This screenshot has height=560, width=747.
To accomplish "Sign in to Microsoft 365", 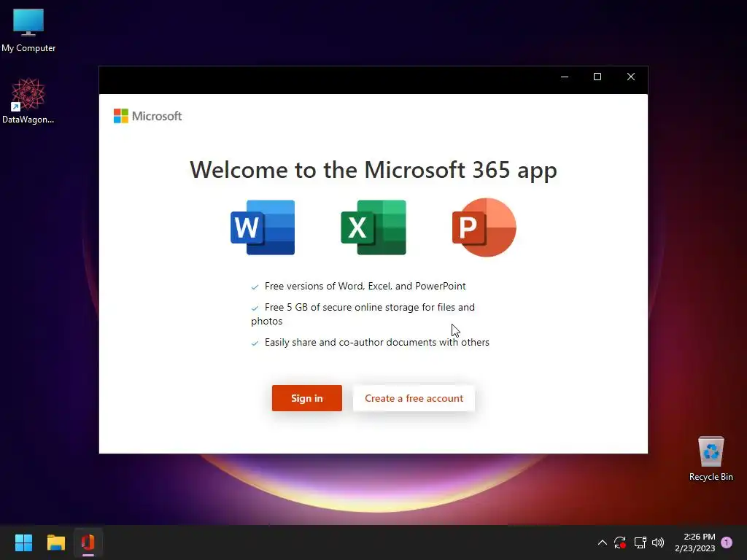I will point(307,398).
